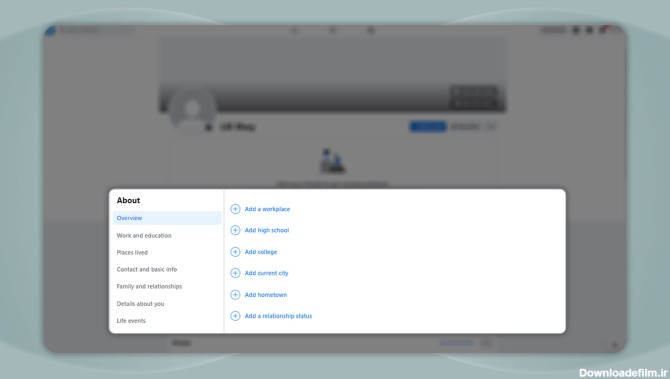The height and width of the screenshot is (379, 670).
Task: Click the Add college link
Action: click(x=261, y=252)
